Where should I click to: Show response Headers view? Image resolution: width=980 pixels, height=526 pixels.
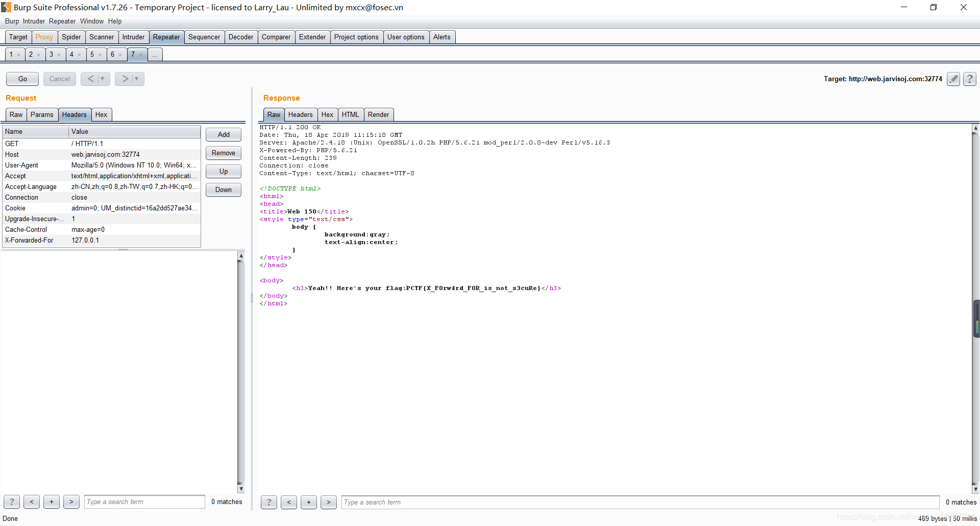301,114
